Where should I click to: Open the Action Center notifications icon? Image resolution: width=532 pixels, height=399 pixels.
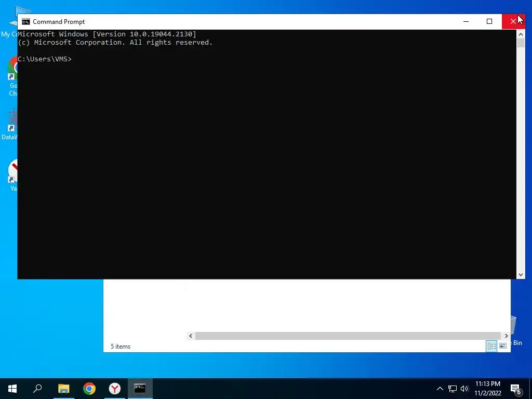coord(516,389)
